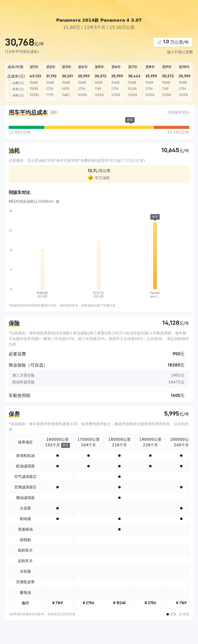Tap the 21,093元/年 lower bound label
Image resolution: width=198 pixels, height=644 pixels.
click(x=20, y=132)
